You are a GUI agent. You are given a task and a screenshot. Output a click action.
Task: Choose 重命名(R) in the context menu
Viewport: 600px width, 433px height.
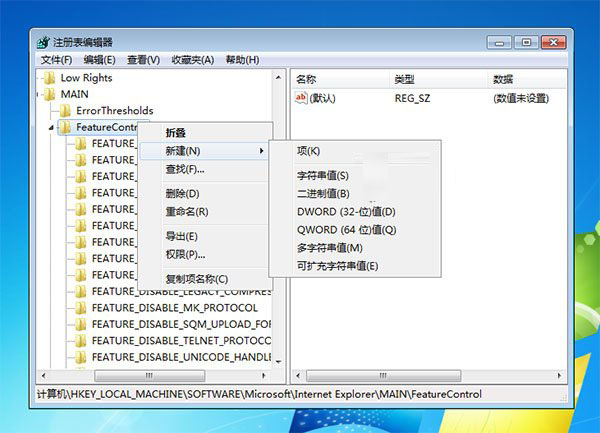(x=205, y=212)
